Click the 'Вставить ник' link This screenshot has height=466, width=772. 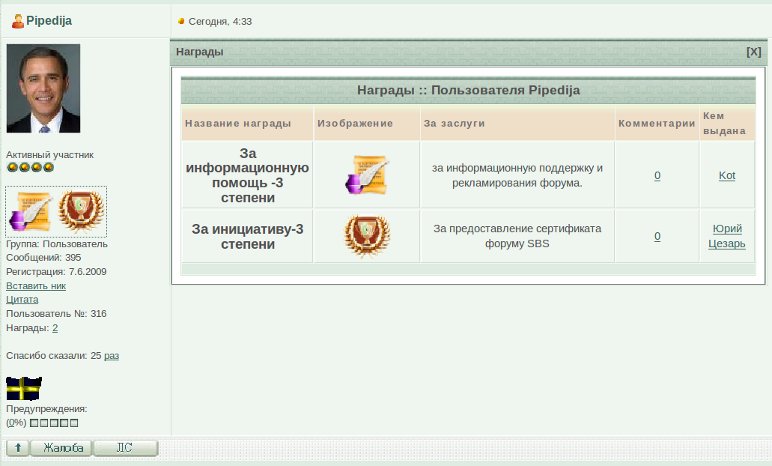[x=36, y=285]
